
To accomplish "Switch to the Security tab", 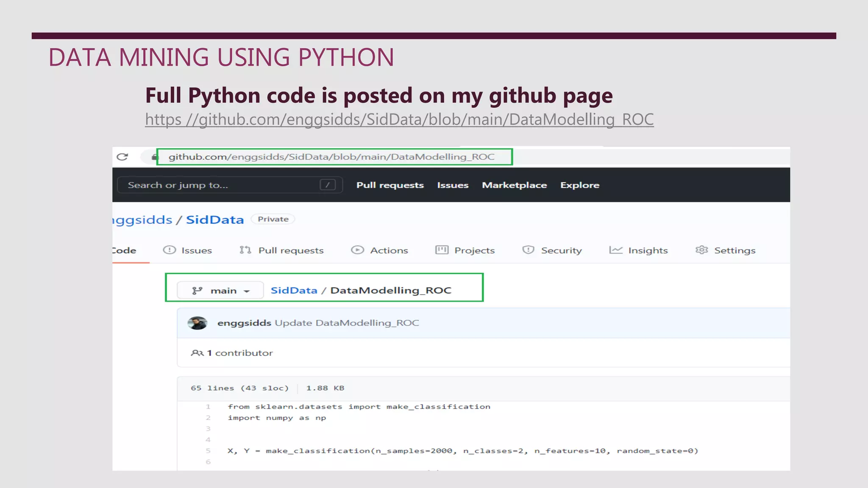I will (x=552, y=250).
